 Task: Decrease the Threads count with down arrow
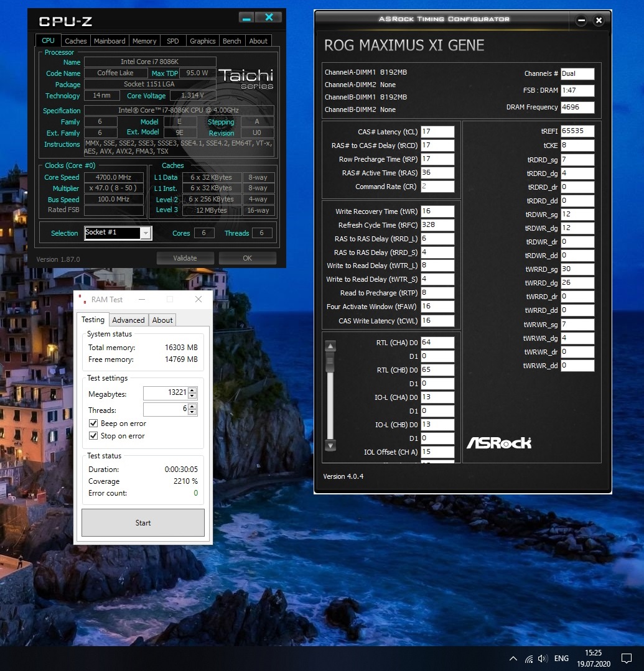(192, 412)
